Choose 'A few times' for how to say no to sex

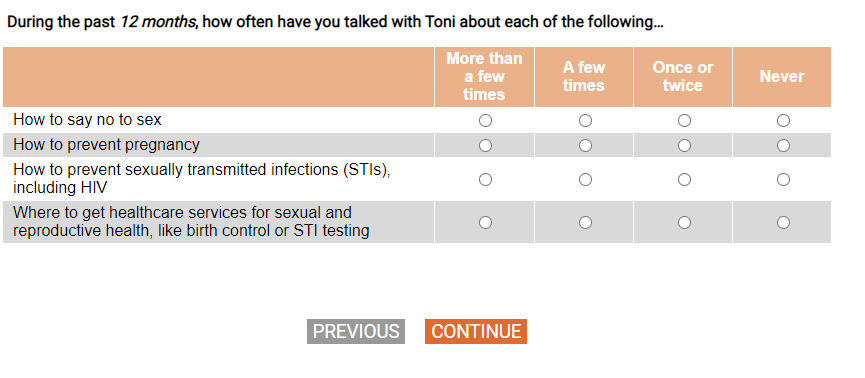click(x=585, y=120)
